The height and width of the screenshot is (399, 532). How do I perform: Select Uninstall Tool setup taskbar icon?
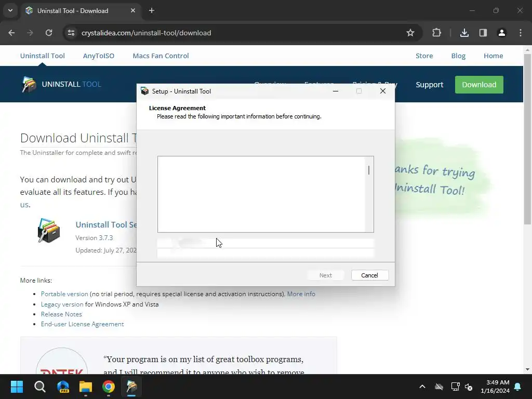[131, 387]
